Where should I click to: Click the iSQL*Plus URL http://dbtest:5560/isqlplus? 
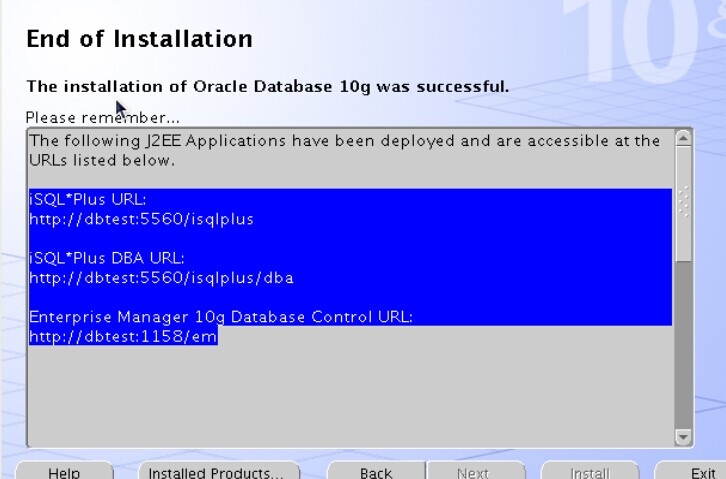tap(141, 219)
